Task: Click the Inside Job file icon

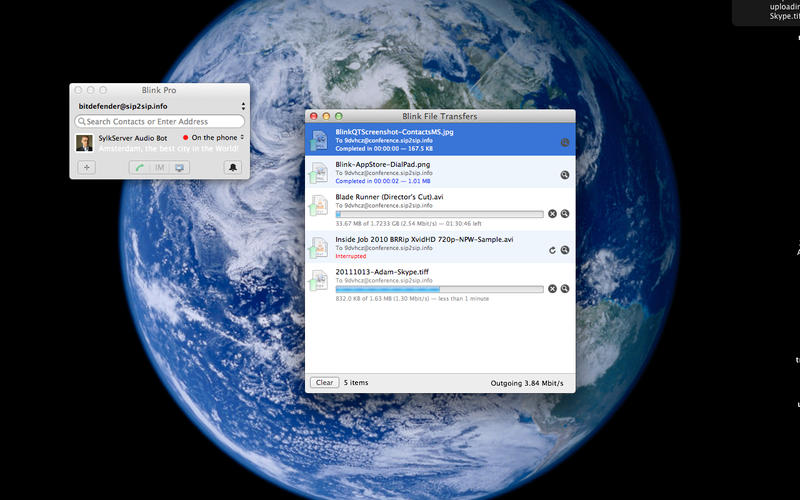Action: pyautogui.click(x=319, y=247)
